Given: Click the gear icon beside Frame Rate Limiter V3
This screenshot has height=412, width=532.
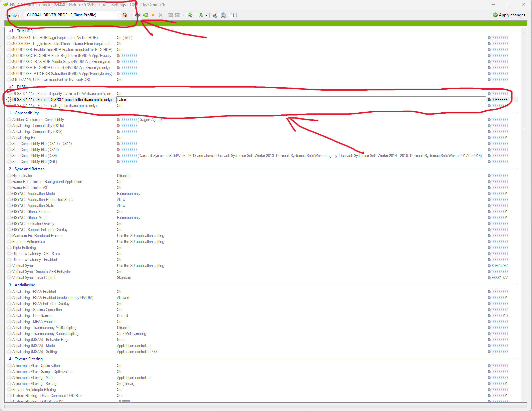Looking at the screenshot, I should [9, 188].
